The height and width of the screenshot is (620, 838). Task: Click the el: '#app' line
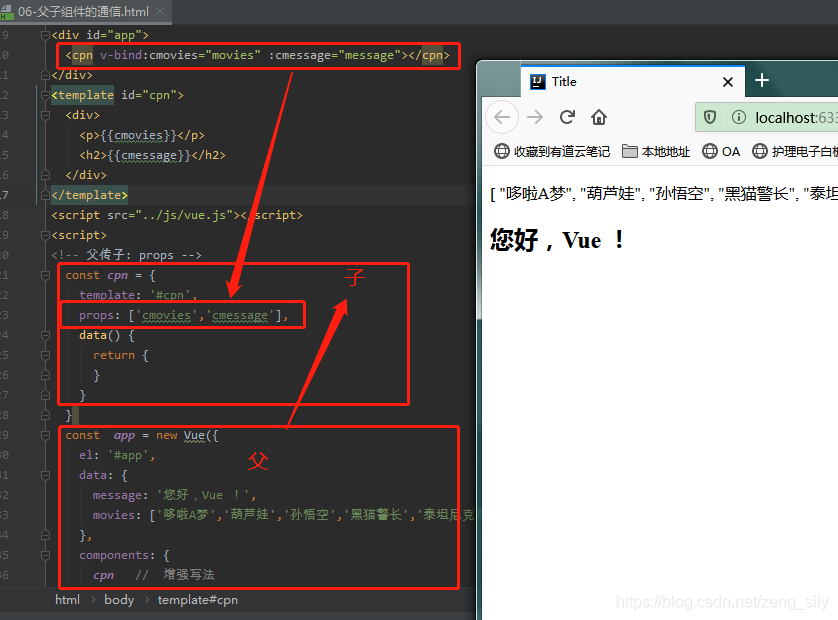pos(117,455)
